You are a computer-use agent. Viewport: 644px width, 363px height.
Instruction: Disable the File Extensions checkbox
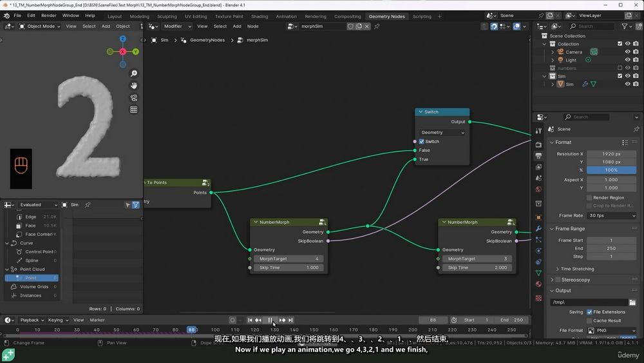pos(589,312)
